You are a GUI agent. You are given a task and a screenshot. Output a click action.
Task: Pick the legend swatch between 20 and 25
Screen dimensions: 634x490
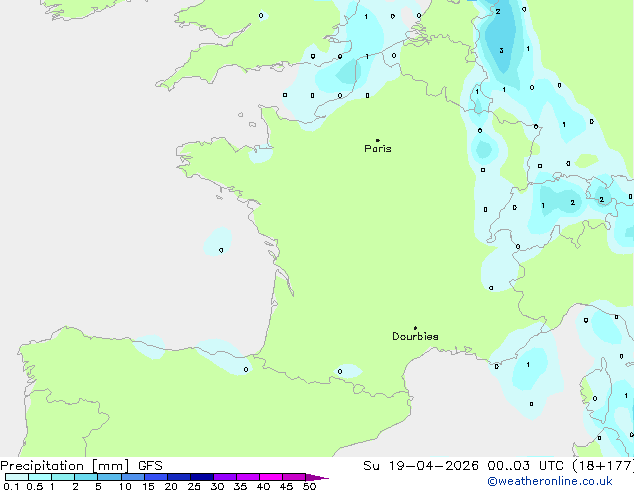[x=178, y=477]
